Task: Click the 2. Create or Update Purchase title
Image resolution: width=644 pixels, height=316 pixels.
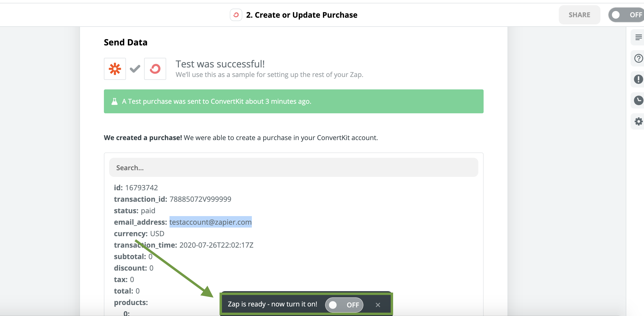Action: (x=301, y=15)
